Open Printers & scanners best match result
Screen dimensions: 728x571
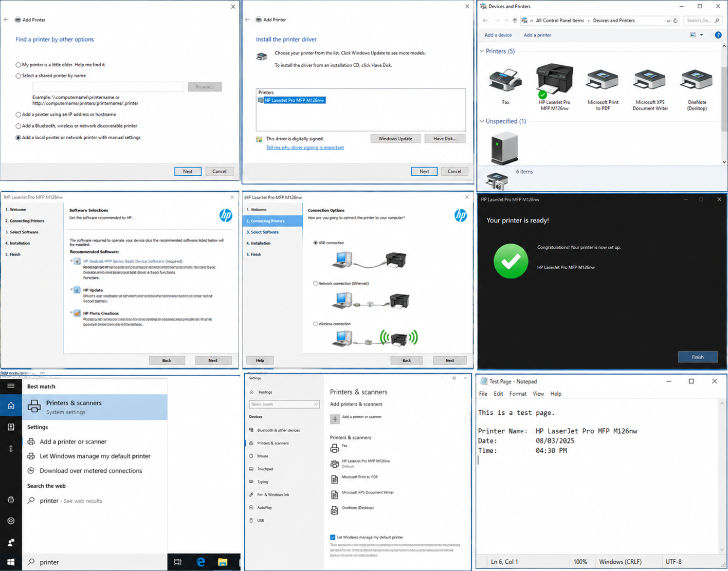coord(95,407)
